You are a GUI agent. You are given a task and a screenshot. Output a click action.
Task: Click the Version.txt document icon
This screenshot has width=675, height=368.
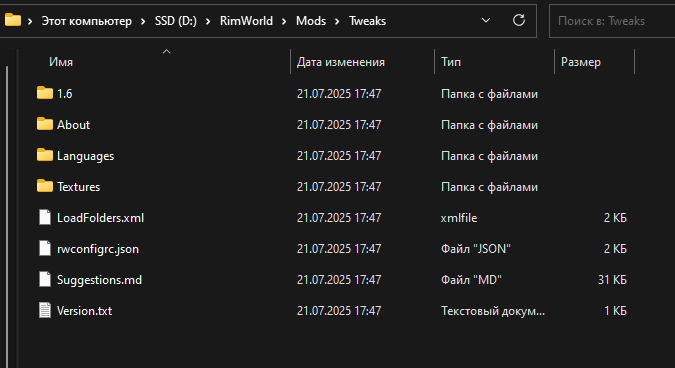[45, 310]
